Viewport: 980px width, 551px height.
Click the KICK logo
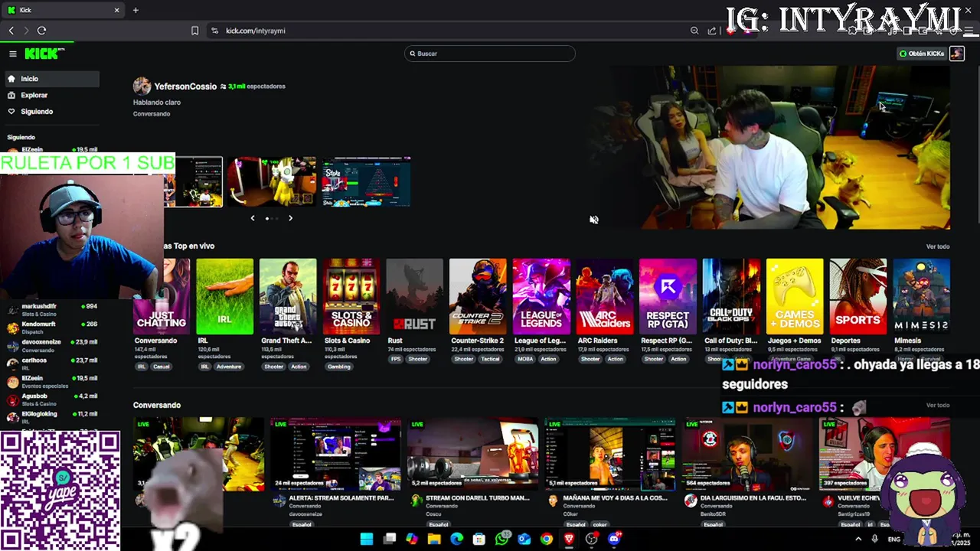click(x=44, y=54)
